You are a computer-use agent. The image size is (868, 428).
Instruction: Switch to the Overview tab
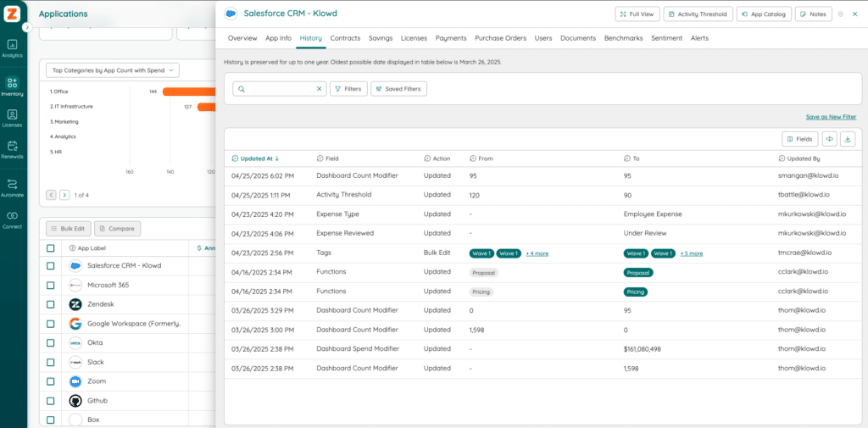tap(242, 38)
